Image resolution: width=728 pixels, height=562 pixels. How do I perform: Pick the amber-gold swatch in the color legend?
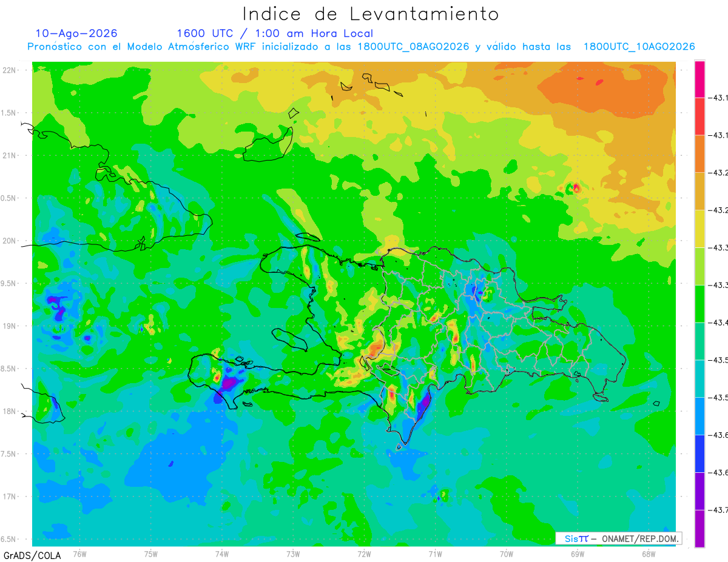(x=699, y=192)
